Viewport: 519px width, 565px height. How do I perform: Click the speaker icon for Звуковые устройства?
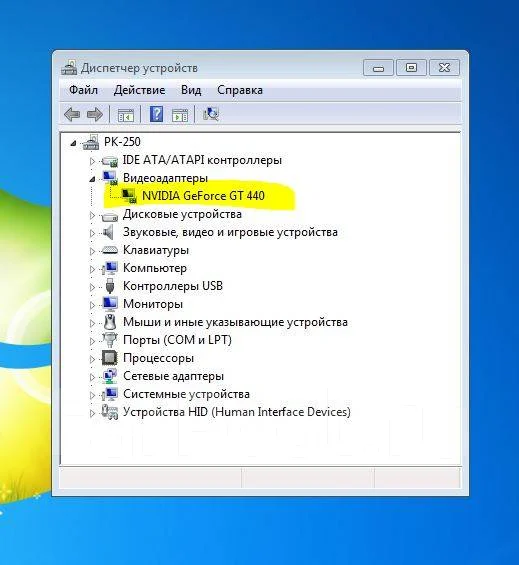(108, 232)
